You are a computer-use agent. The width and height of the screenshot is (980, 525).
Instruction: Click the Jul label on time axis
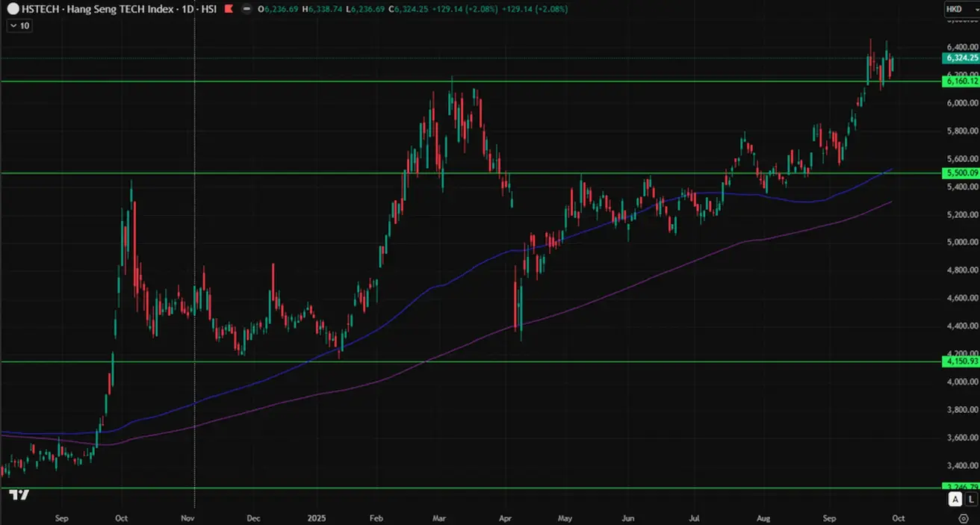pos(695,517)
